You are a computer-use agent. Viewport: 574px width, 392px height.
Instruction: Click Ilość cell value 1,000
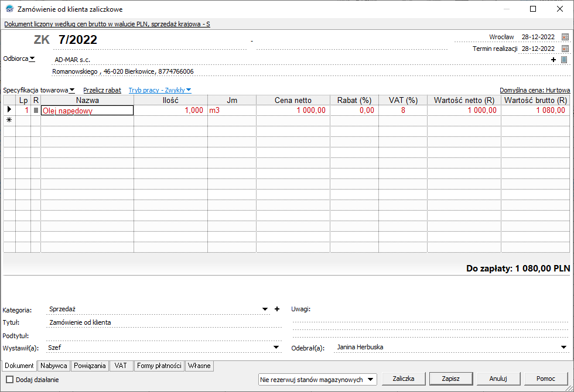click(x=170, y=111)
